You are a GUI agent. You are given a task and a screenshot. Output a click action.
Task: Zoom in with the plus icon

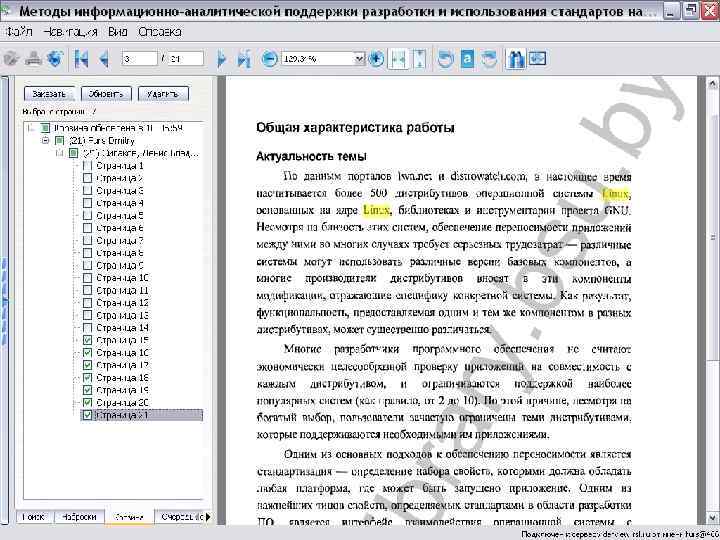coord(377,59)
